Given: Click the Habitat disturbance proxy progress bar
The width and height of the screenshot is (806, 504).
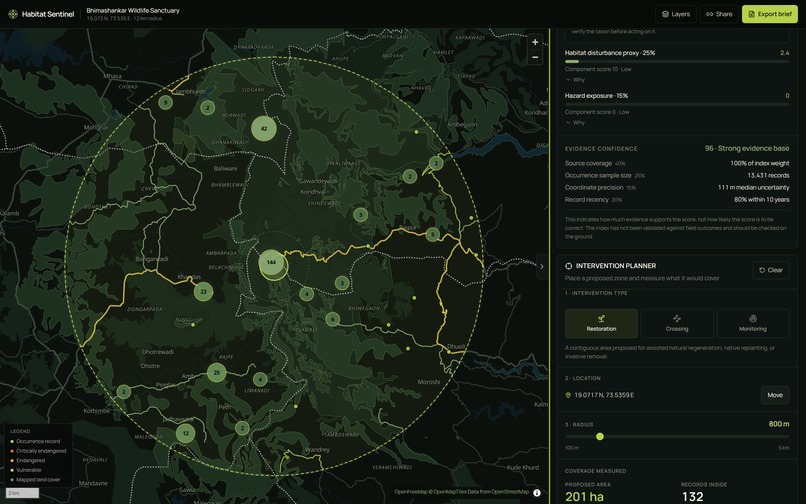Looking at the screenshot, I should pos(677,61).
